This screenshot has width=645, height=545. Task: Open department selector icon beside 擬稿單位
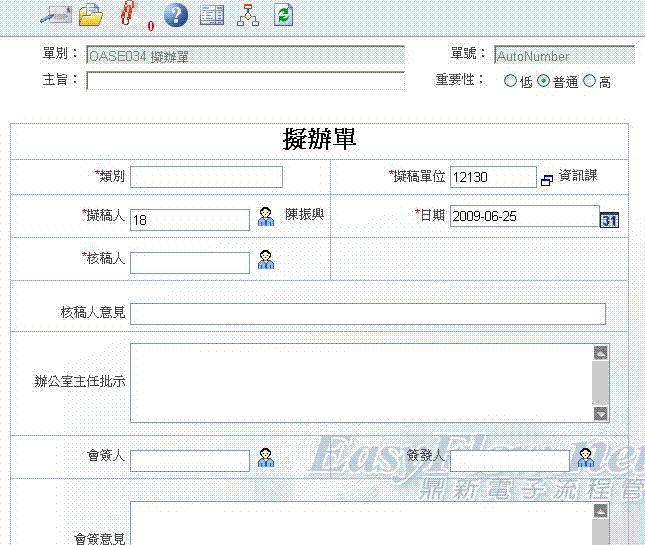546,180
